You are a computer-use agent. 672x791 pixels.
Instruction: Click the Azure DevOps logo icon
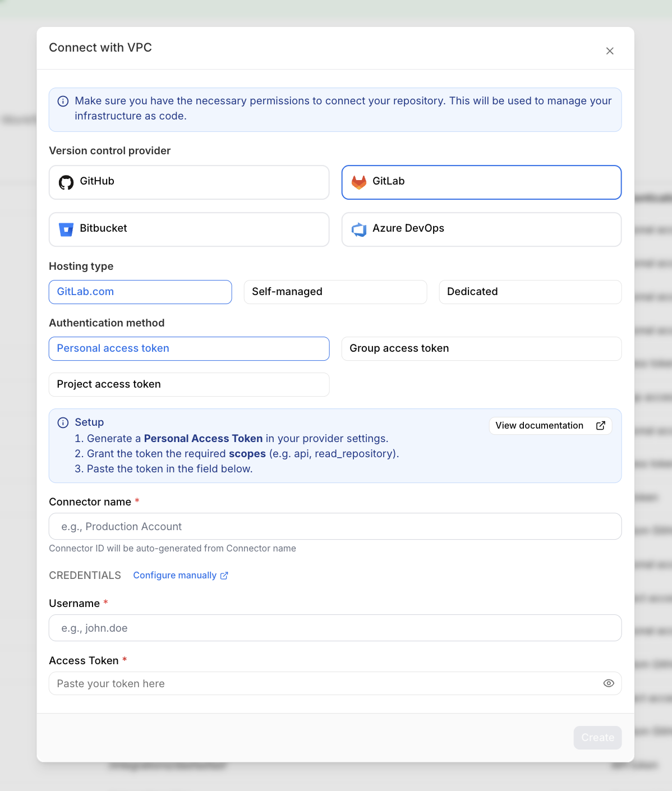click(x=359, y=229)
